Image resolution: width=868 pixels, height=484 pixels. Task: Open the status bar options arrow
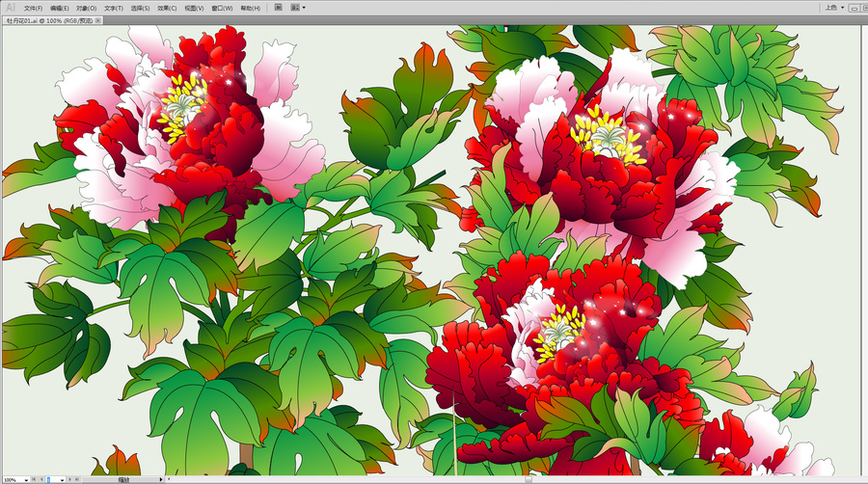tap(161, 479)
